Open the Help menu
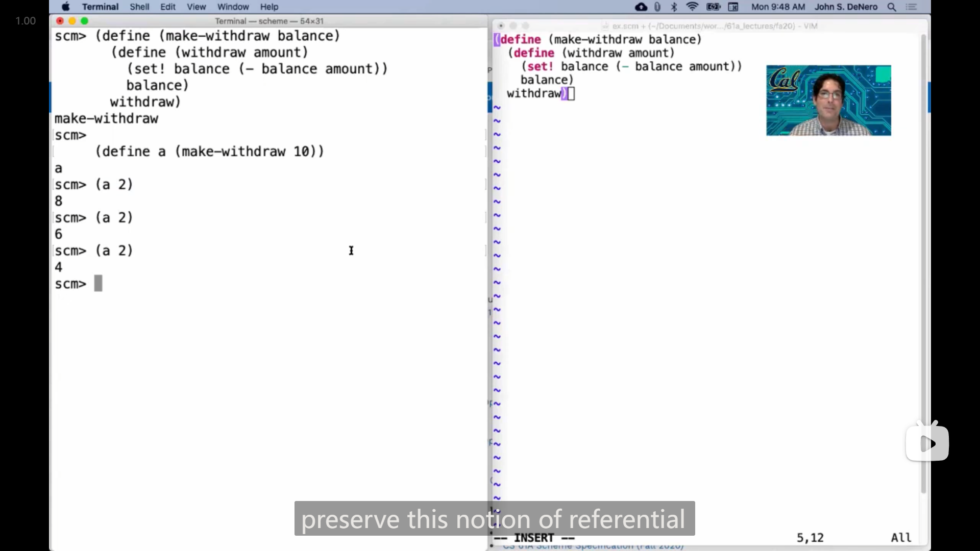The image size is (980, 551). (269, 7)
